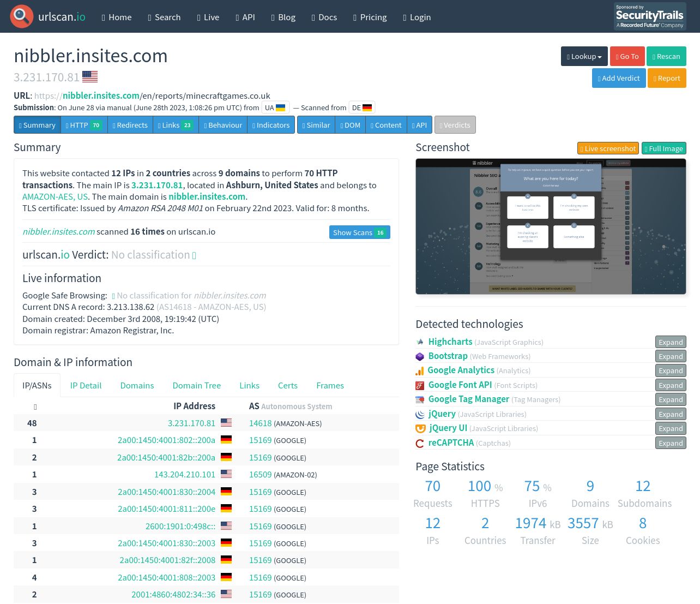
Task: Click the greyed Verdicts tab
Action: click(x=455, y=125)
